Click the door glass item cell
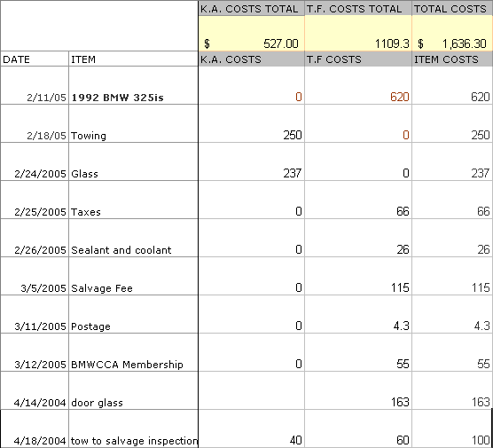The height and width of the screenshot is (448, 493). pos(133,390)
